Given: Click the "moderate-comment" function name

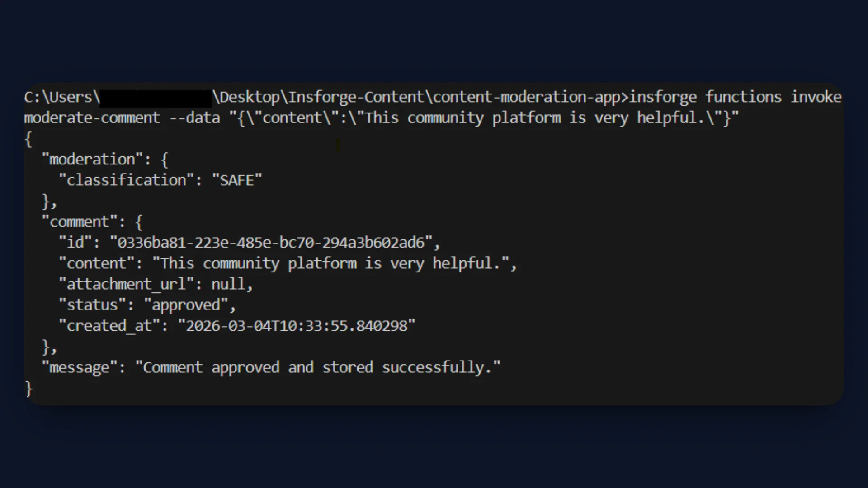Looking at the screenshot, I should [x=92, y=118].
